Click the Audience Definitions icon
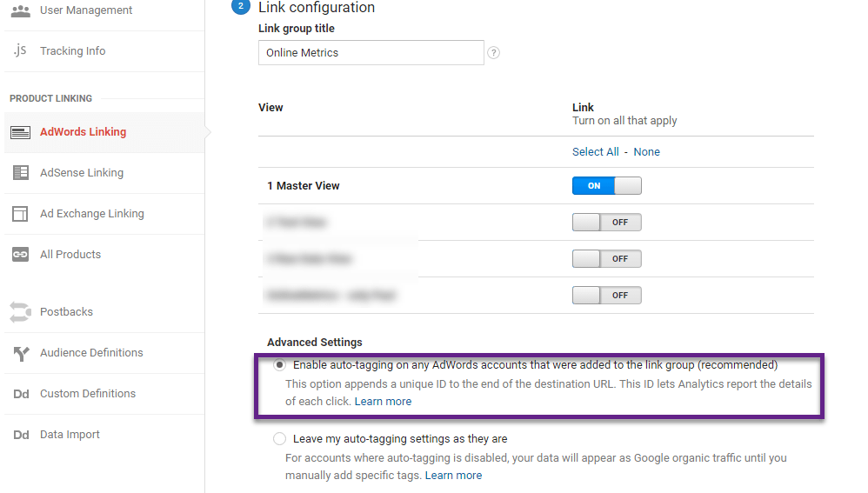The image size is (868, 493). pyautogui.click(x=21, y=353)
